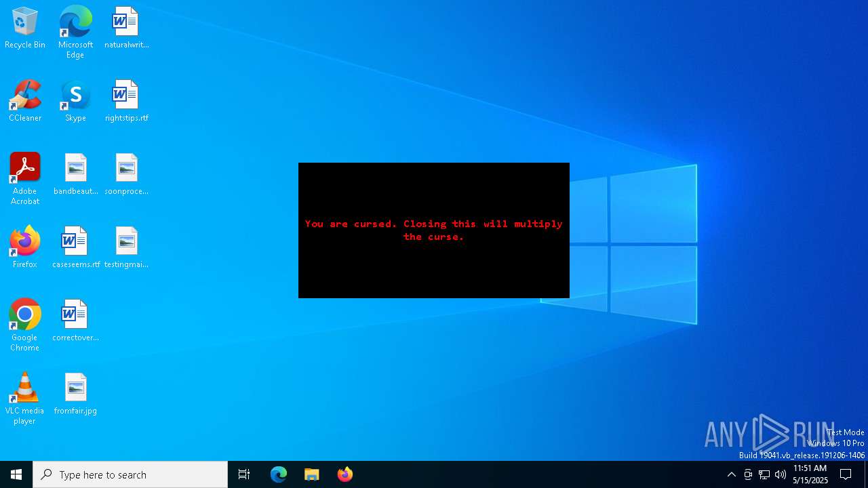
Task: Select the bandbeaut... image file icon
Action: [x=75, y=175]
